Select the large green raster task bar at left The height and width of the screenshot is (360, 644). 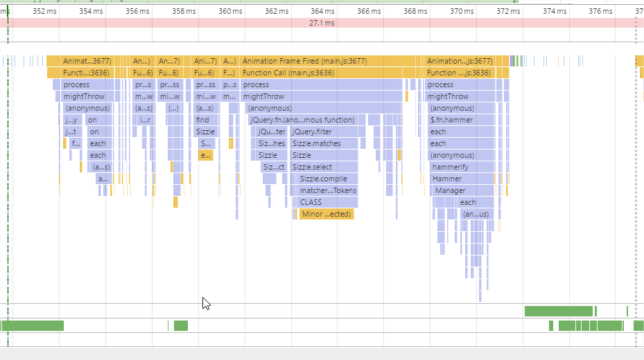(33, 325)
